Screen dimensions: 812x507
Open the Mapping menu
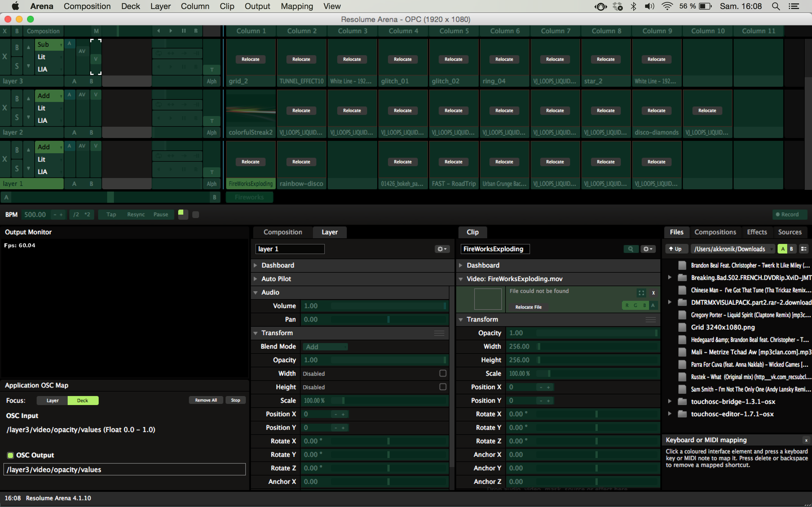click(x=297, y=6)
